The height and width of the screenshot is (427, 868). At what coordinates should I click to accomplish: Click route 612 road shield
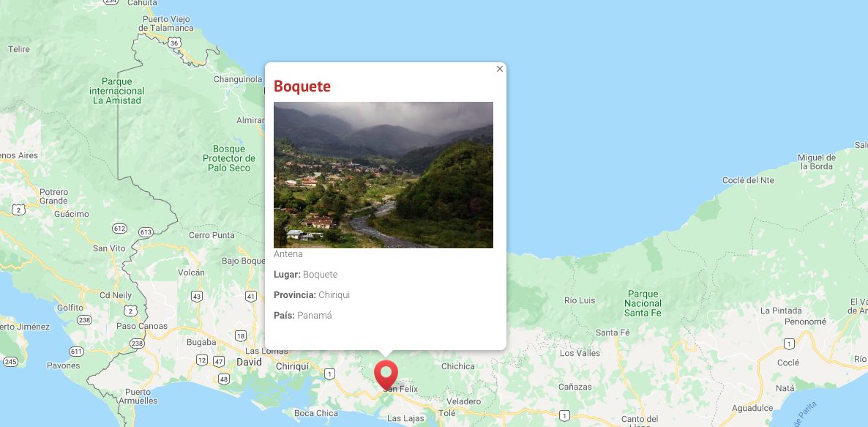coord(119,229)
